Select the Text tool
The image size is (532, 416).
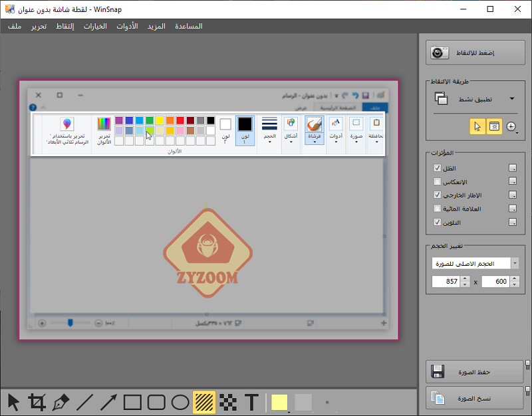(x=252, y=403)
